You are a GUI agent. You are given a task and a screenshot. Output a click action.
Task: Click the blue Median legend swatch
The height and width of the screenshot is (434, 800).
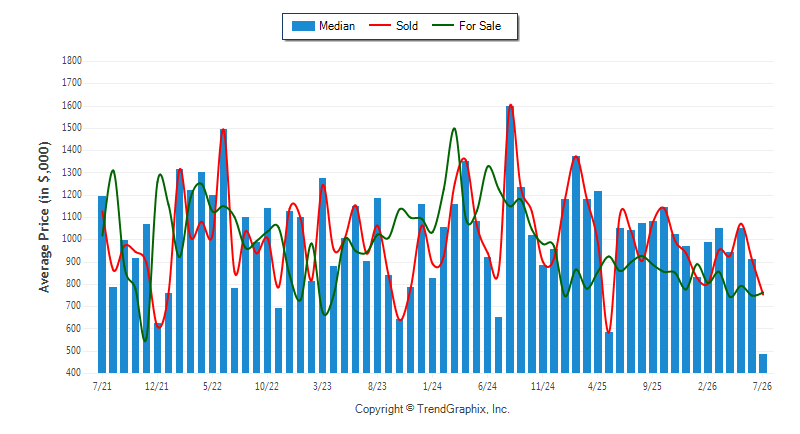pos(303,26)
